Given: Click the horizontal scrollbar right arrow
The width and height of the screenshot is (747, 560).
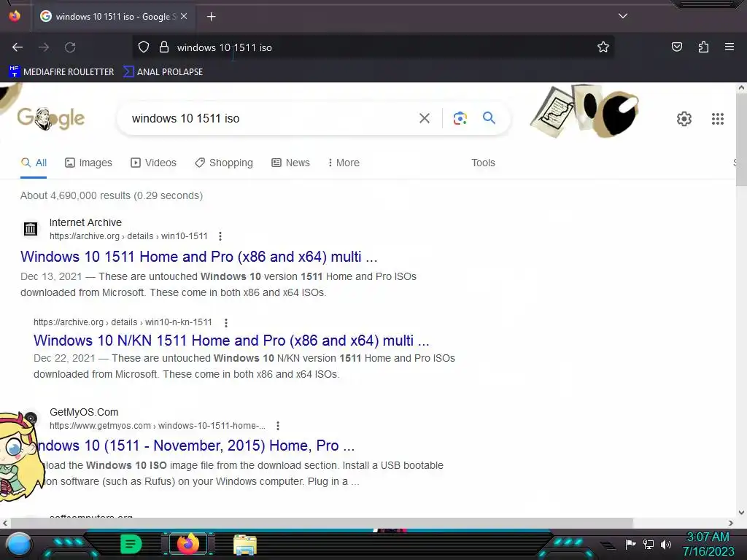Looking at the screenshot, I should (731, 523).
